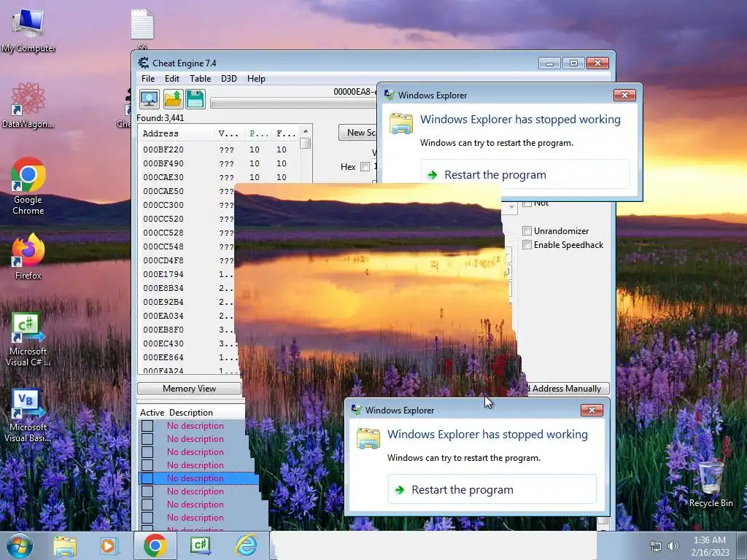
Task: Click the Active column header
Action: pos(152,413)
